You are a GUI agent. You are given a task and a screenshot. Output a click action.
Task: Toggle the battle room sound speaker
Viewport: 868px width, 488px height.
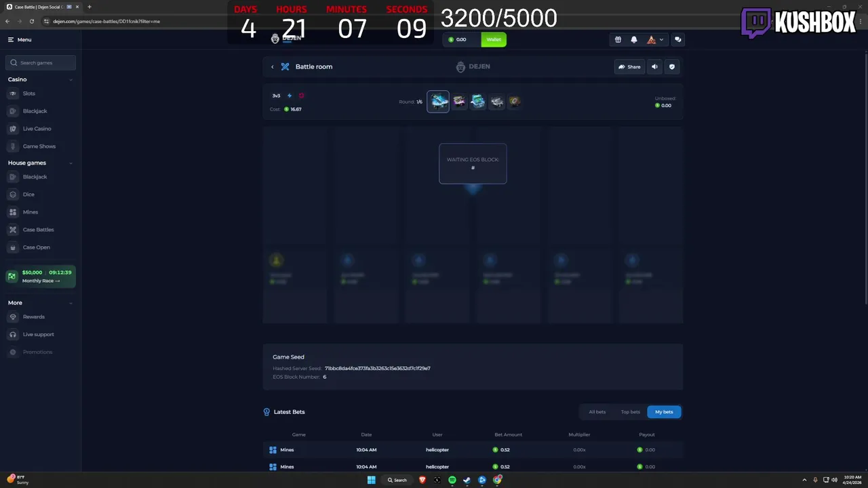(x=654, y=67)
